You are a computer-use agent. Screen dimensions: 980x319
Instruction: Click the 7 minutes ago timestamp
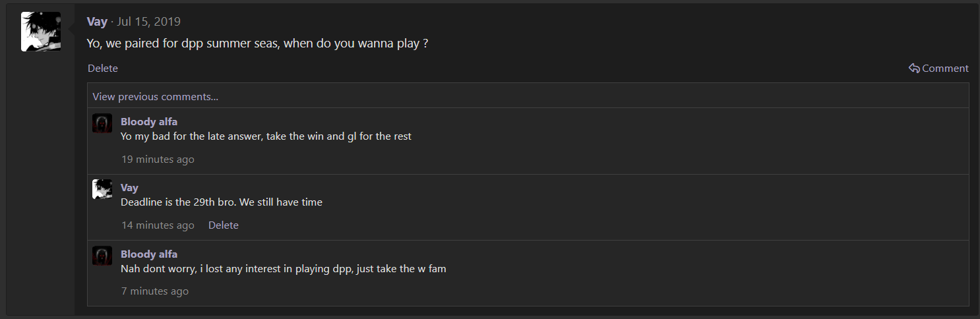tap(155, 291)
